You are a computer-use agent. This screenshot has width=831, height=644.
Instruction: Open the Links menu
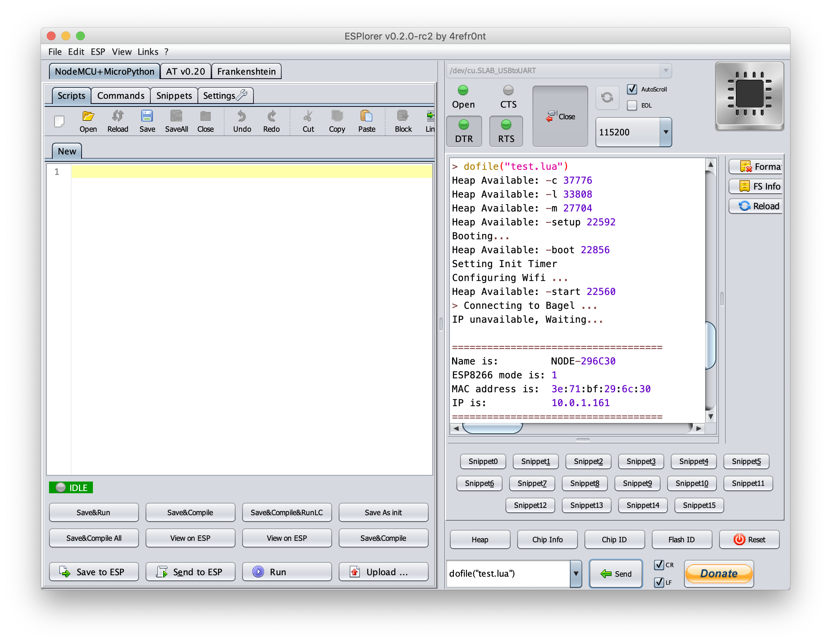pyautogui.click(x=148, y=52)
